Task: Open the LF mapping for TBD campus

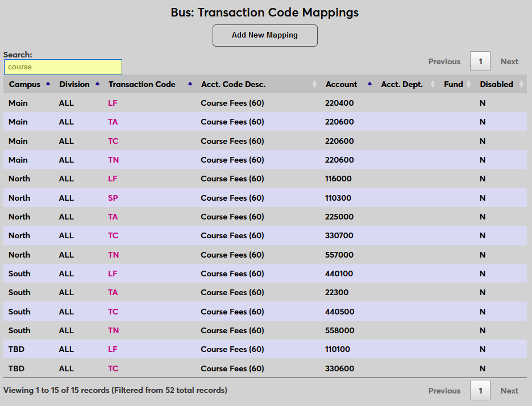Action: tap(113, 349)
